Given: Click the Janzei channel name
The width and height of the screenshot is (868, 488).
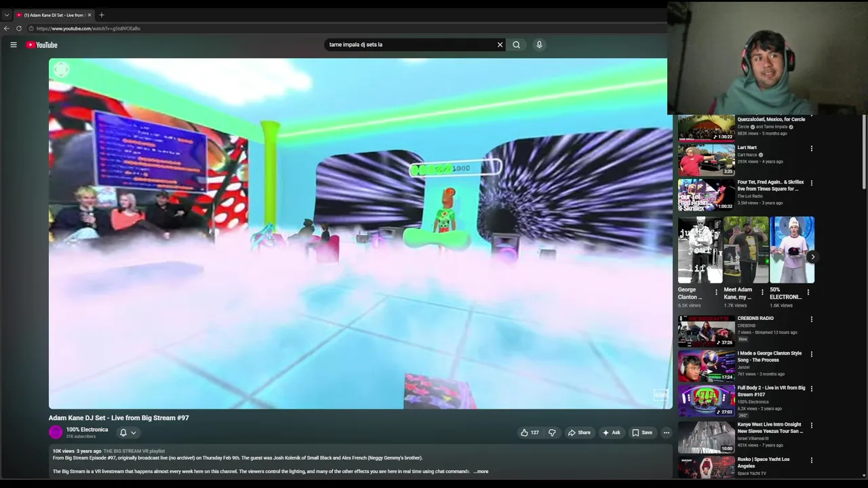Looking at the screenshot, I should click(x=743, y=367).
